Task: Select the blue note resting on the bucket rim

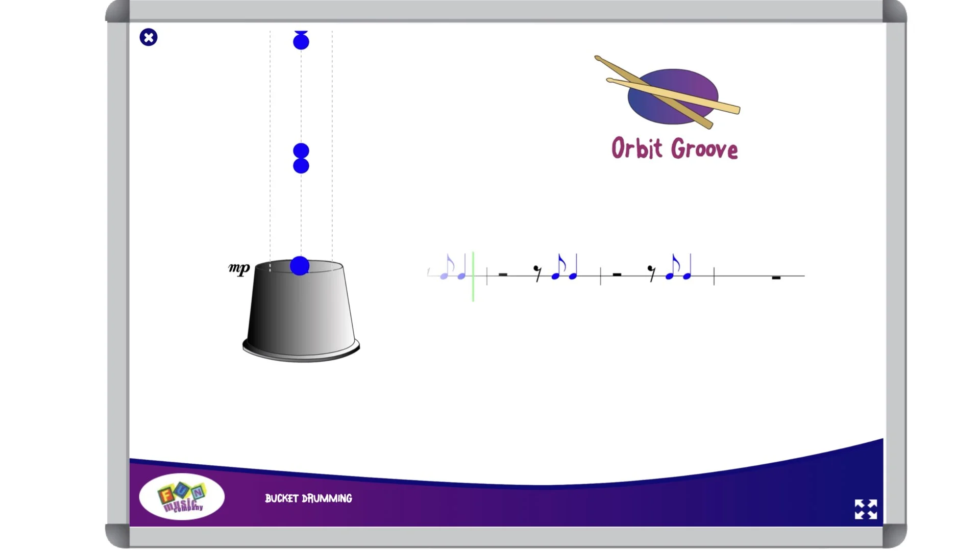Action: tap(299, 266)
